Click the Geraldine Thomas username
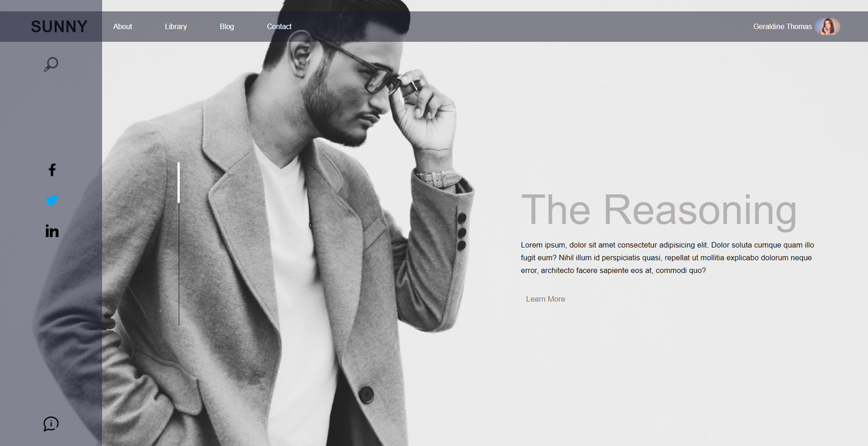Screen dimensions: 868x446 783,26
